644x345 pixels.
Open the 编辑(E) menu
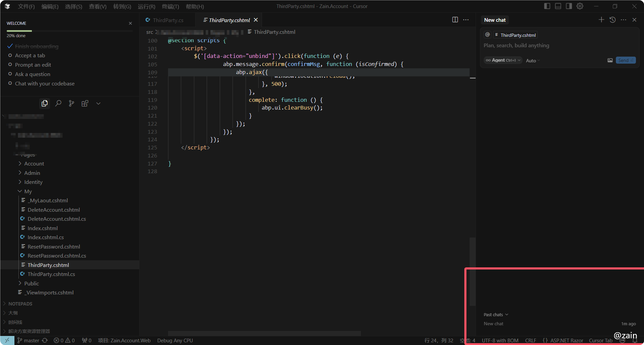tap(50, 6)
